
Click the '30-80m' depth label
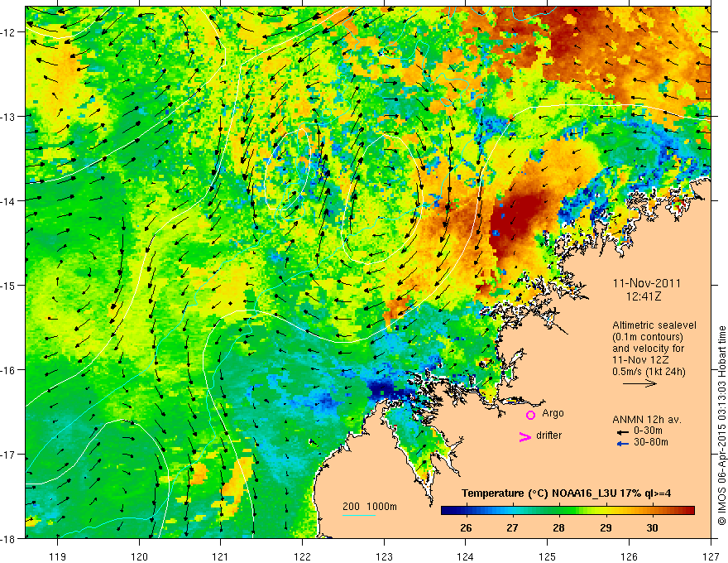tap(651, 442)
